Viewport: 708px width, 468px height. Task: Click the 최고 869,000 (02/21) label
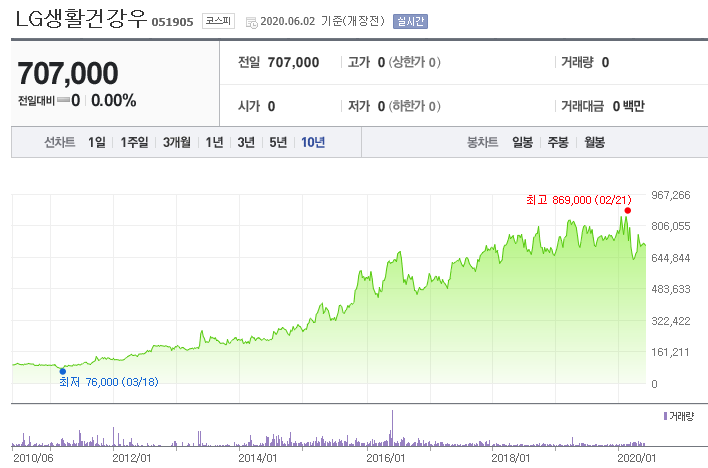point(578,200)
